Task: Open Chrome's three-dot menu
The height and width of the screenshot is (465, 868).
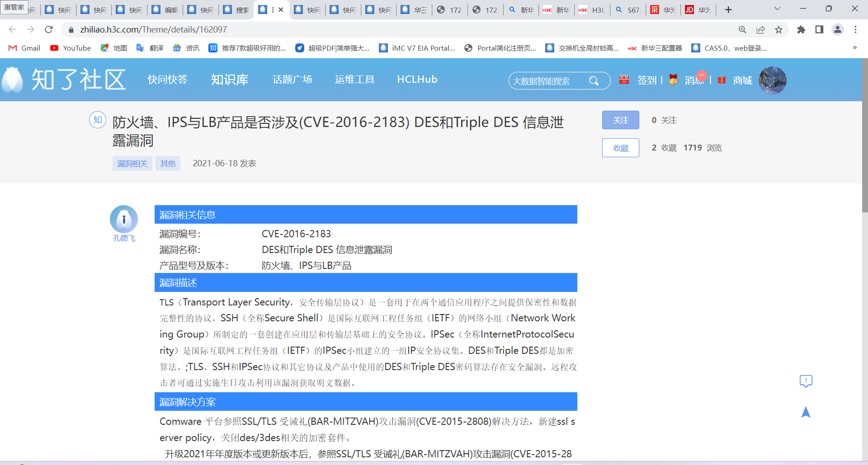Action: point(855,29)
